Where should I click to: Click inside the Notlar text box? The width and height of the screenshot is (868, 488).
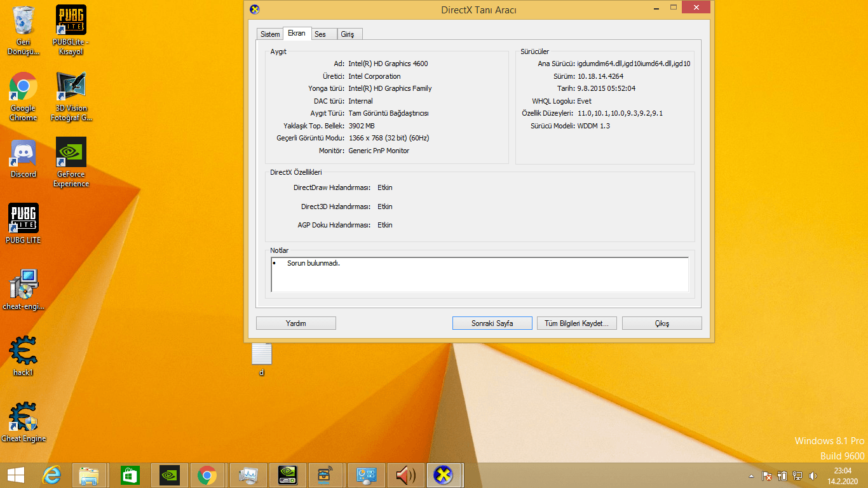pos(480,274)
